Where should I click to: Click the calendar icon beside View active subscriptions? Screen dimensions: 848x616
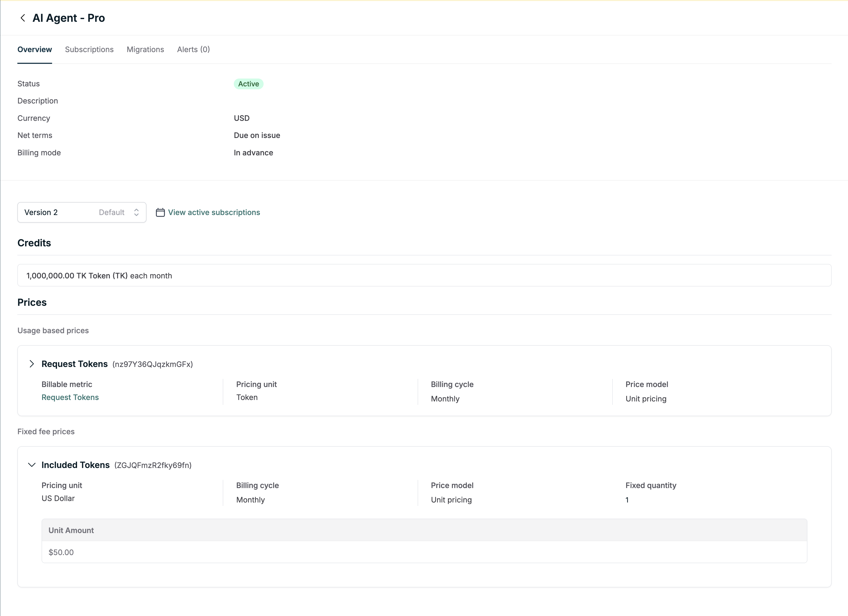coord(160,212)
